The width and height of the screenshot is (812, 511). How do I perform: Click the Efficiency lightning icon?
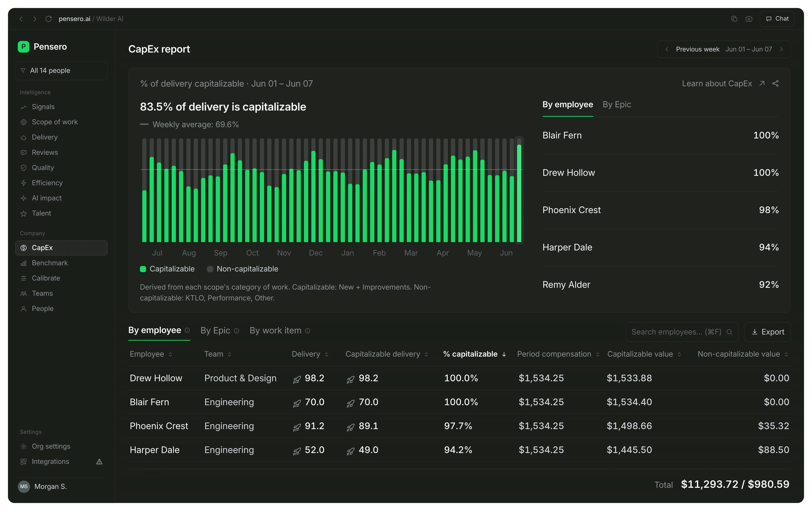(24, 183)
